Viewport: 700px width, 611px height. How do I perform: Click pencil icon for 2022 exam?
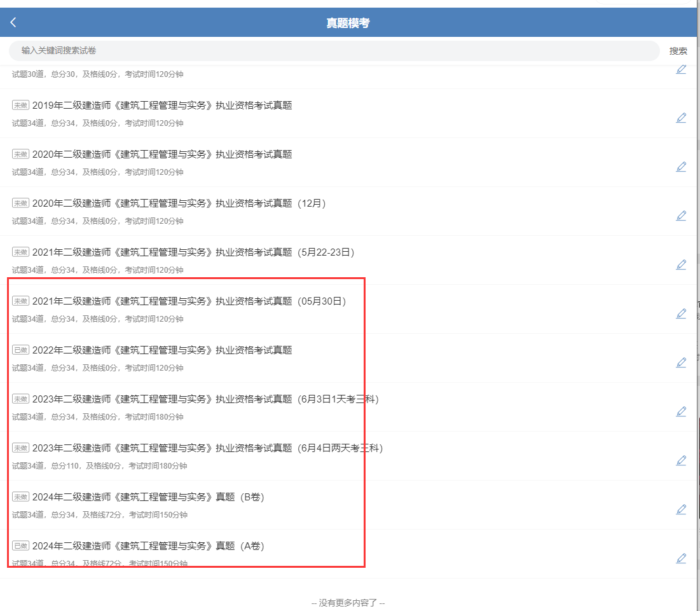coord(681,363)
